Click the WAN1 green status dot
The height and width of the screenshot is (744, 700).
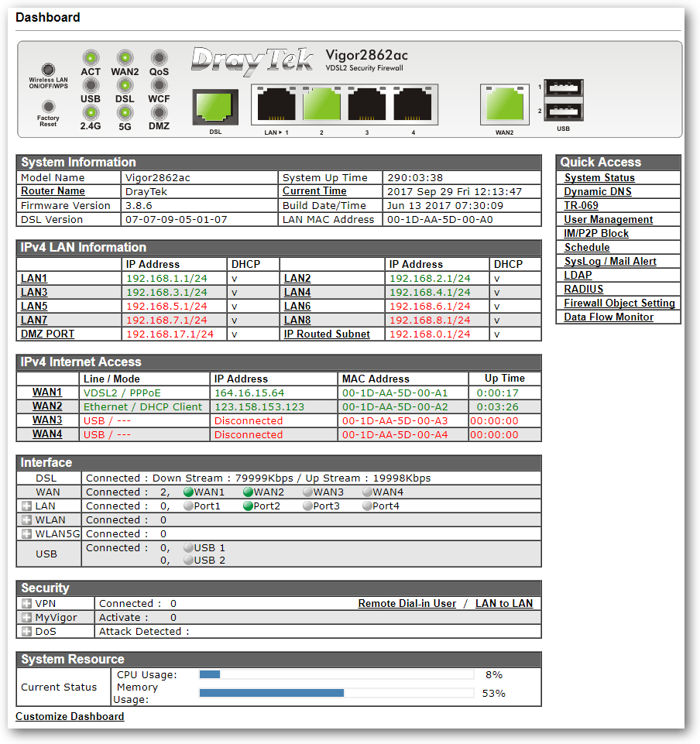click(x=188, y=492)
